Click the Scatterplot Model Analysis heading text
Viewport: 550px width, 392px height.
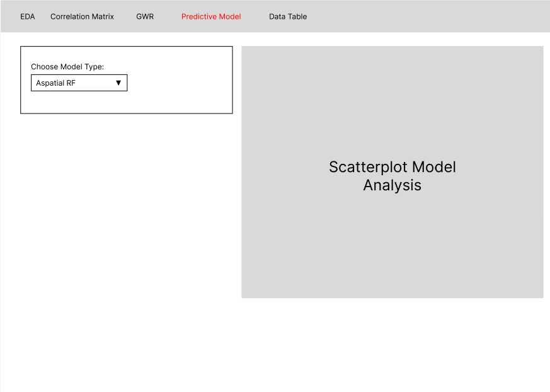392,176
